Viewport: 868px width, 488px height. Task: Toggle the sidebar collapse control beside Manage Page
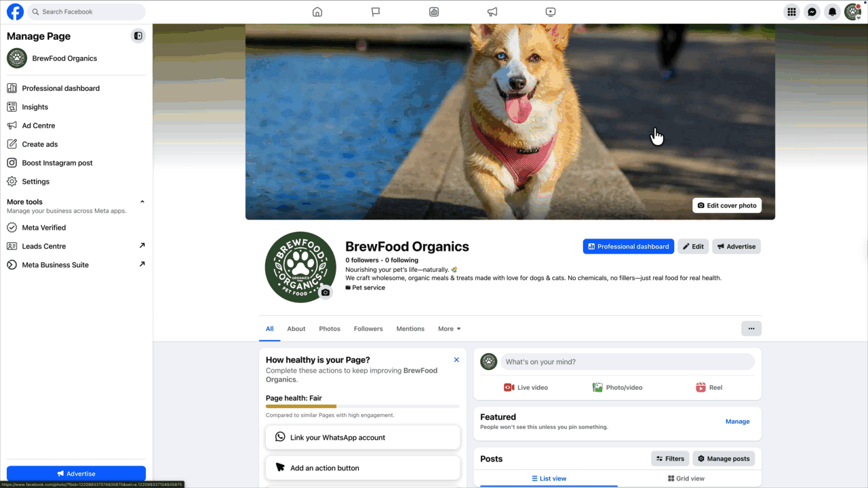(138, 35)
